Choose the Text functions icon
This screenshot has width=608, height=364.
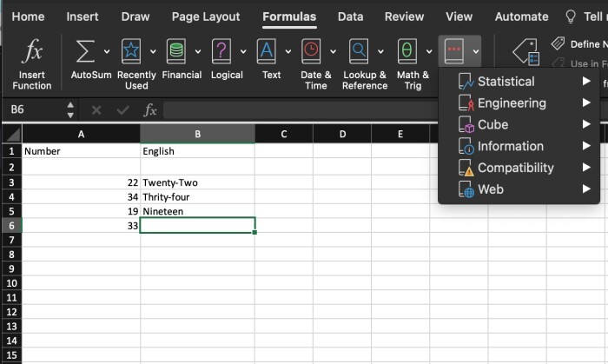click(268, 52)
